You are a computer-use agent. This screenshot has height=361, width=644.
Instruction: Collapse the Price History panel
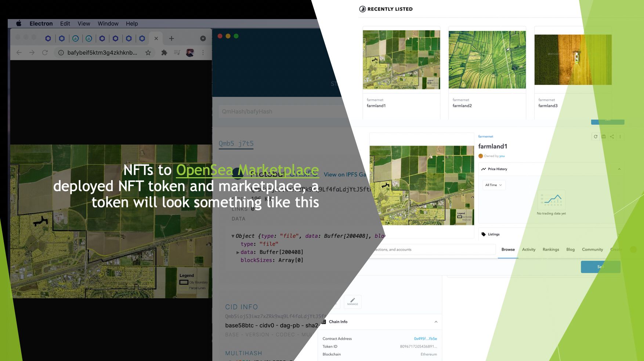pos(619,169)
